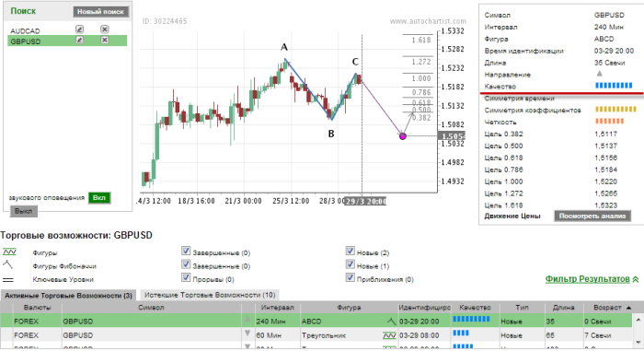Collapse Фильтр Результатов chevron
The width and height of the screenshot is (644, 351).
[636, 279]
